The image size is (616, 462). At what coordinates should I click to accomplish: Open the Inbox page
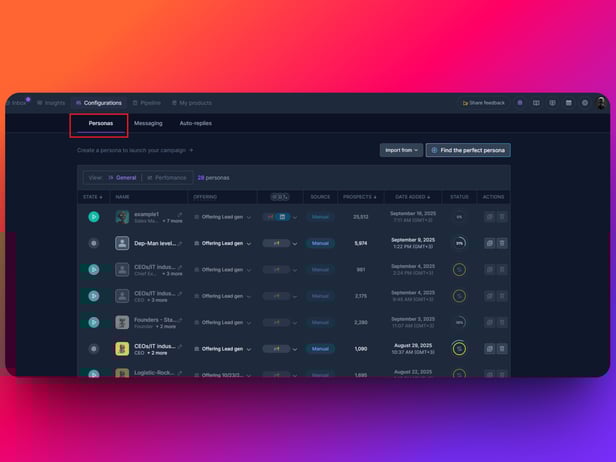coord(18,103)
